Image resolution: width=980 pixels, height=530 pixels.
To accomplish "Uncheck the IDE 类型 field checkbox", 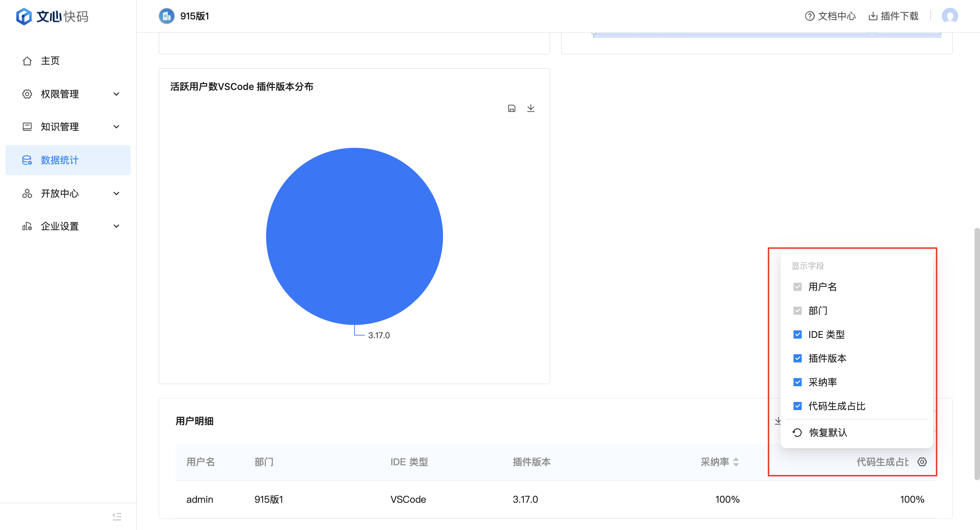I will 797,334.
